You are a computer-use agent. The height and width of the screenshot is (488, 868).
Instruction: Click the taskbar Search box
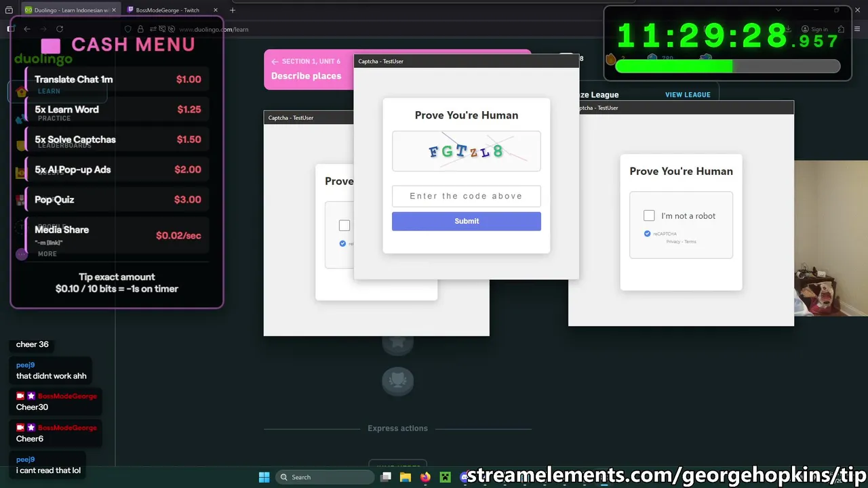[326, 477]
